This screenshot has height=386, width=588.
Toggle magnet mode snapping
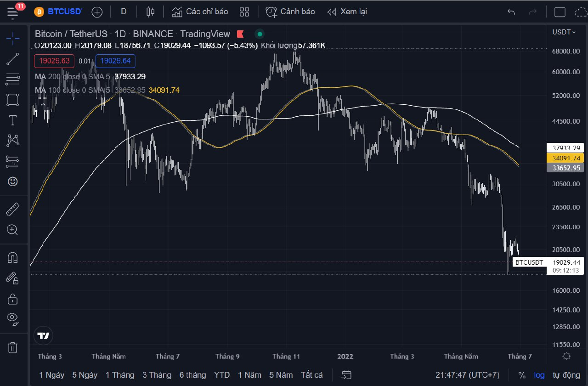(x=13, y=258)
